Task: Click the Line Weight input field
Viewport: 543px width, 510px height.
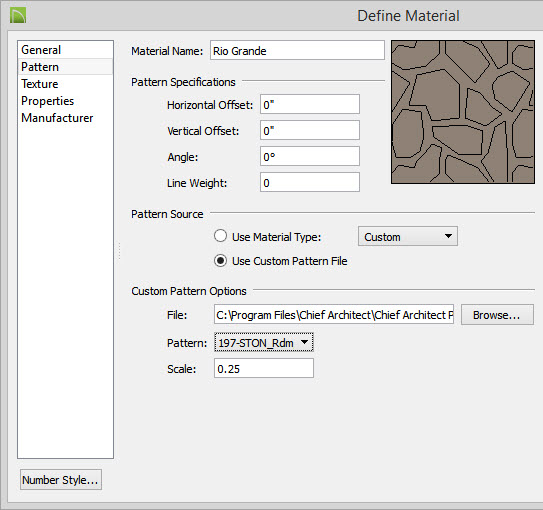Action: click(310, 182)
